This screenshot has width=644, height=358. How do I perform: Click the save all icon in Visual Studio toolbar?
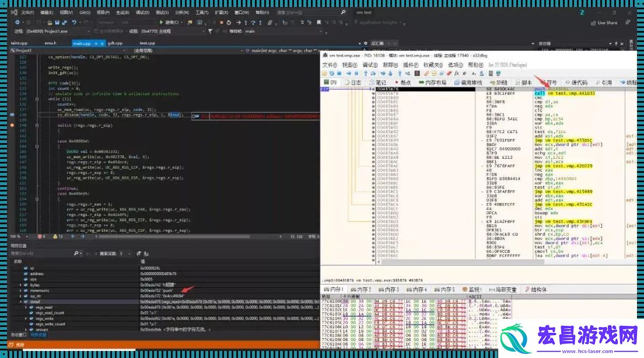65,22
